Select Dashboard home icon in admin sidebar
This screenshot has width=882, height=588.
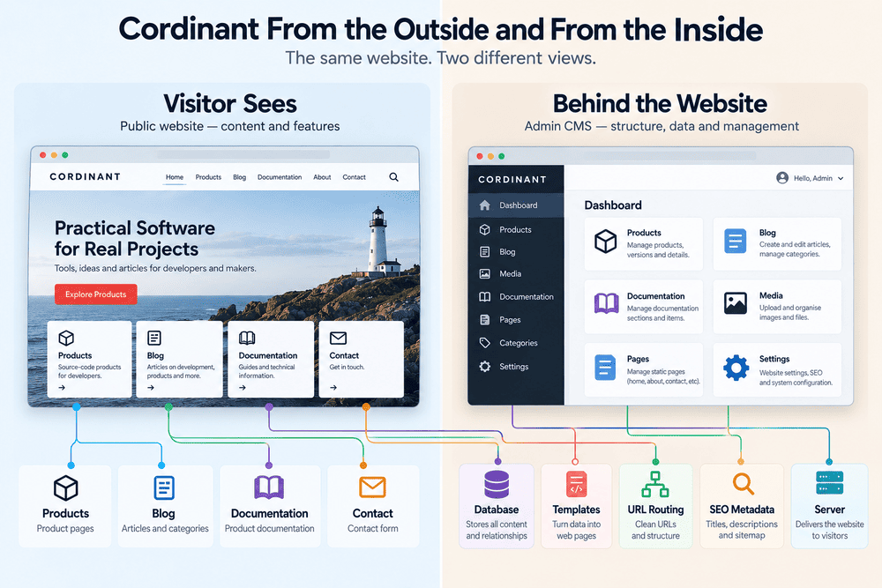(485, 205)
